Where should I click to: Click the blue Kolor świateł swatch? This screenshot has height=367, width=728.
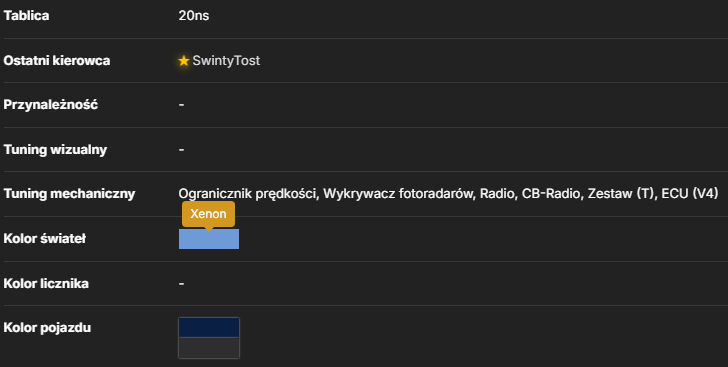point(209,239)
